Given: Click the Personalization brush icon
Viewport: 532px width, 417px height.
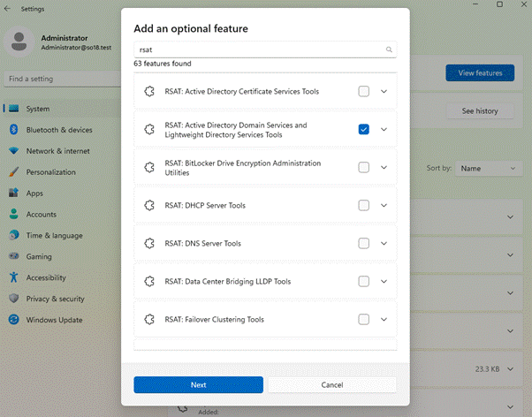Looking at the screenshot, I should (13, 172).
